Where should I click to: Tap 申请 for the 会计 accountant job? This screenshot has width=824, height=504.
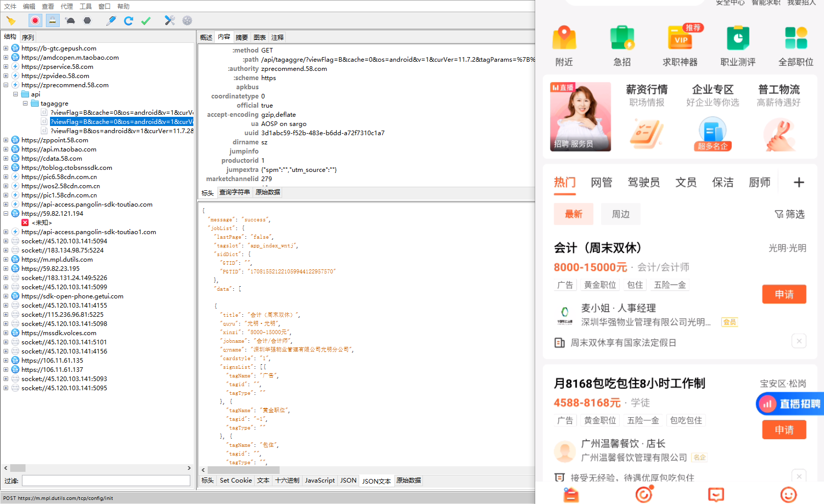[x=784, y=294]
